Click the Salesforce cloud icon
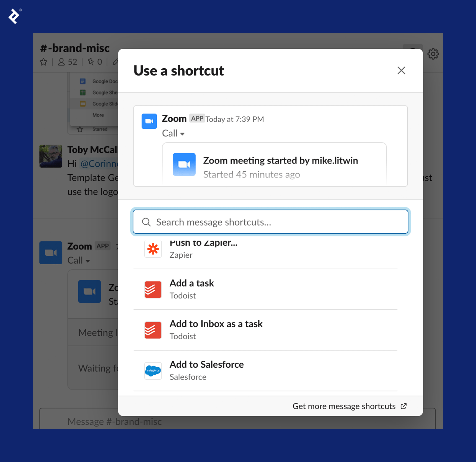476x462 pixels. coord(153,371)
